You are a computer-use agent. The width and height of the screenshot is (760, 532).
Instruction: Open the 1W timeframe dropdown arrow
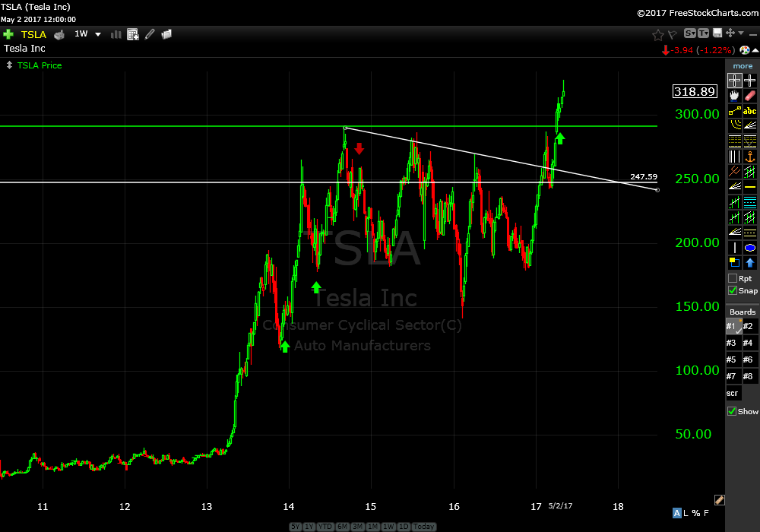click(x=98, y=34)
